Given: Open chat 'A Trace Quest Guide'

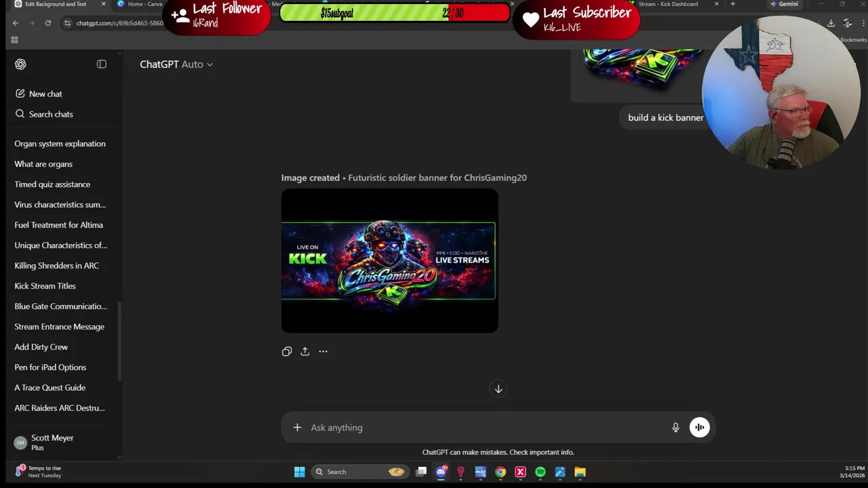Looking at the screenshot, I should click(50, 388).
